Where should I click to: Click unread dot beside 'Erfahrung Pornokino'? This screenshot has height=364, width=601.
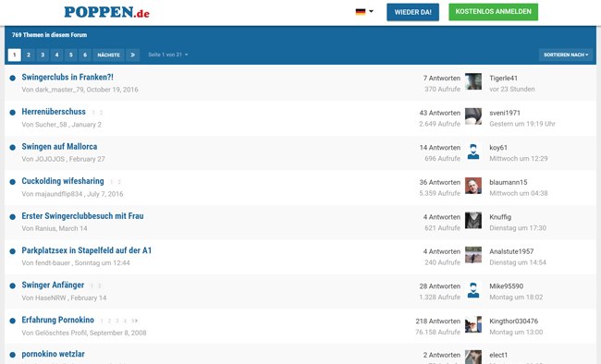[x=13, y=321]
